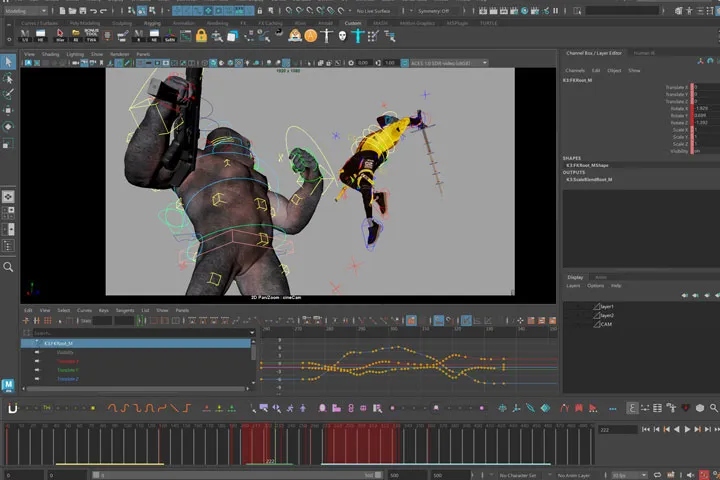
Task: Activate the Rotate tool in toolbox
Action: [8, 127]
